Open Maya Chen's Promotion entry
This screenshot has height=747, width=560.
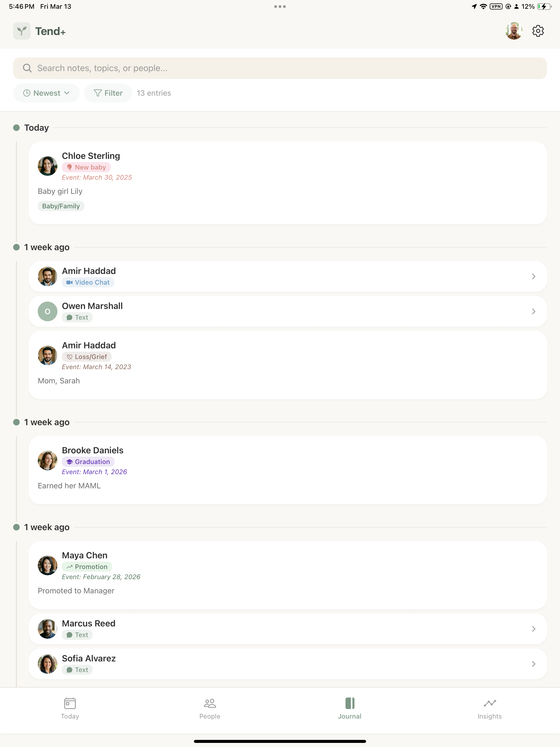pos(288,575)
